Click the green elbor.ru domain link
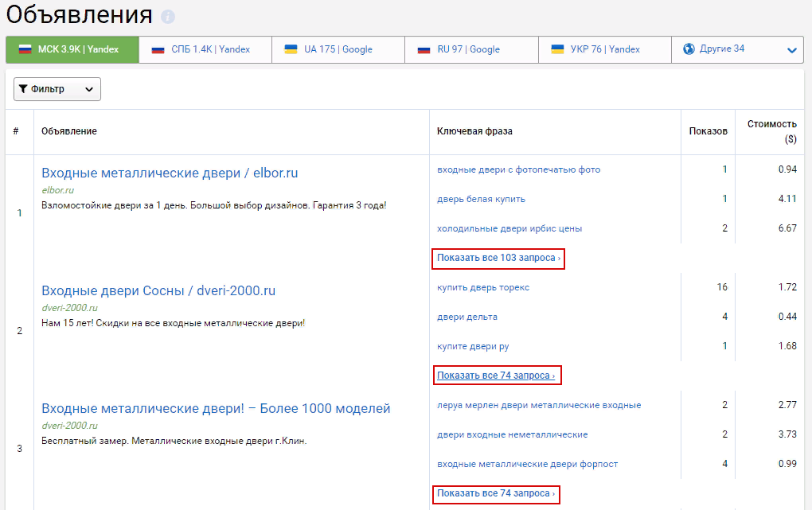This screenshot has width=812, height=510. (58, 190)
